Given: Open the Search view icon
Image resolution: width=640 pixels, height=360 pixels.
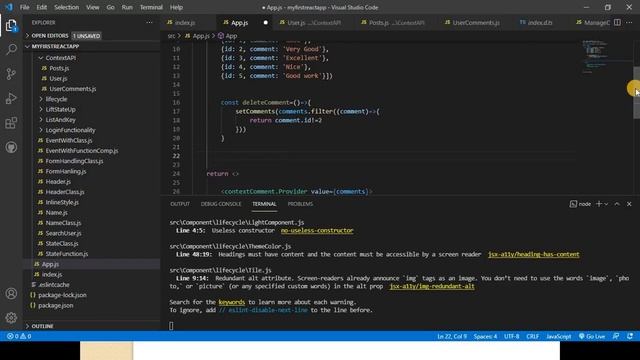Looking at the screenshot, I should (x=11, y=49).
